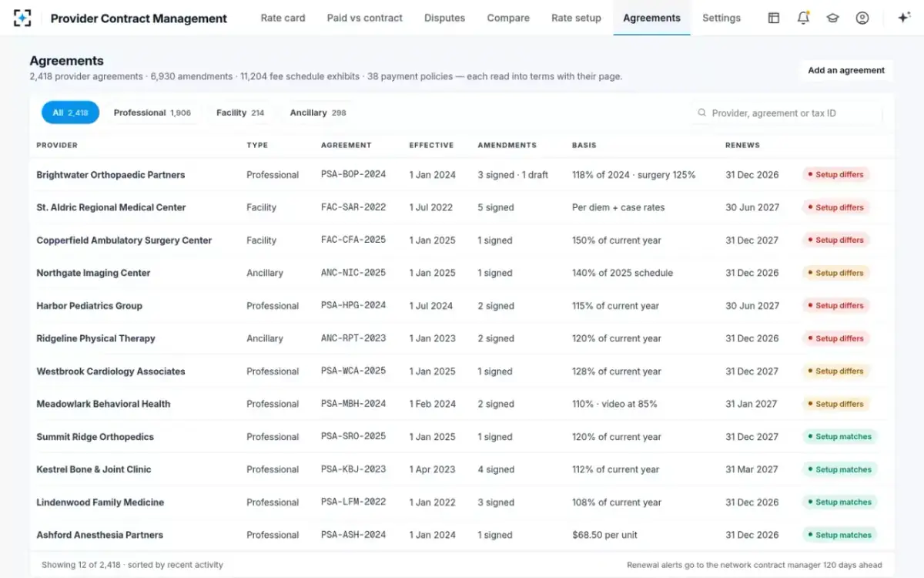Click '5 signed' amendments cell
This screenshot has width=924, height=578.
pos(495,207)
